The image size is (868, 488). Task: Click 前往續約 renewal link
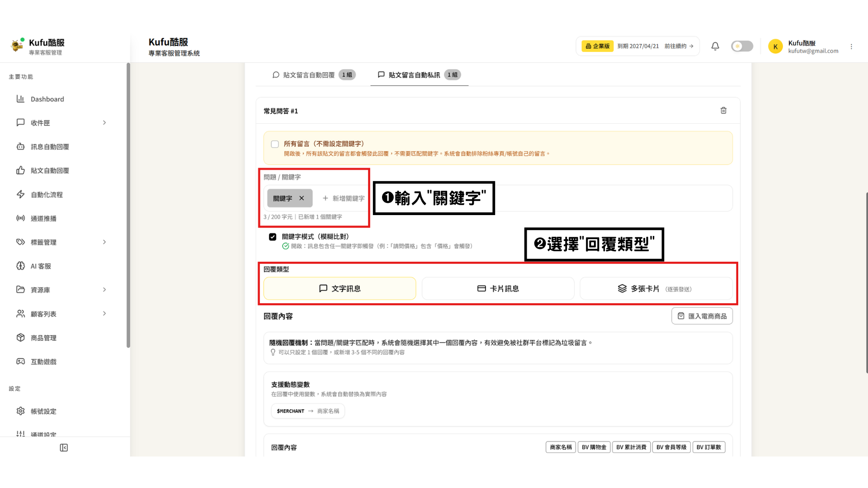(x=679, y=46)
